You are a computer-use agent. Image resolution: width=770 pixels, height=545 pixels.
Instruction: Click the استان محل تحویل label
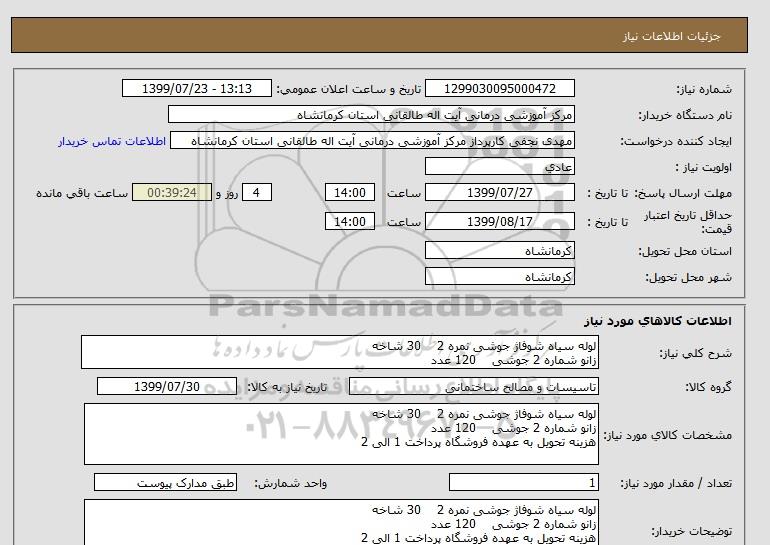click(x=685, y=251)
